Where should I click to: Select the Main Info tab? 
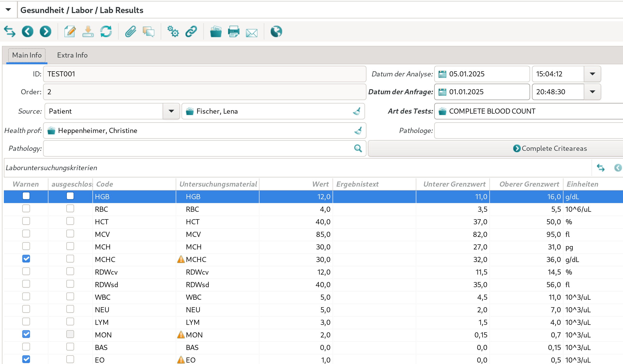[27, 55]
